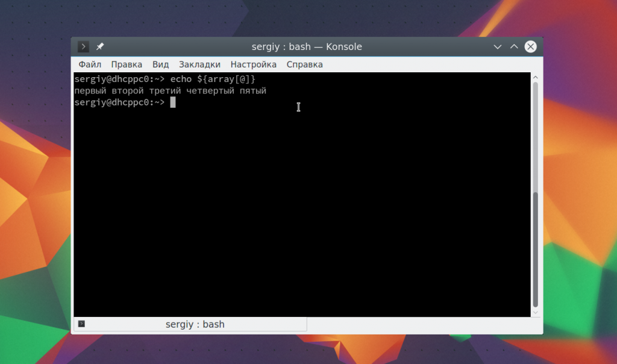
Task: Click the "sergiy : bash — Konsole" title bar
Action: (307, 47)
